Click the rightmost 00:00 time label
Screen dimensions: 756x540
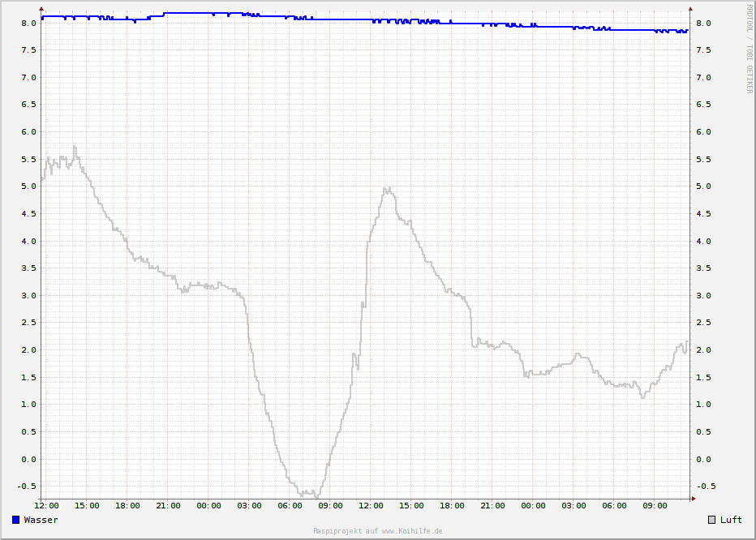(x=533, y=506)
